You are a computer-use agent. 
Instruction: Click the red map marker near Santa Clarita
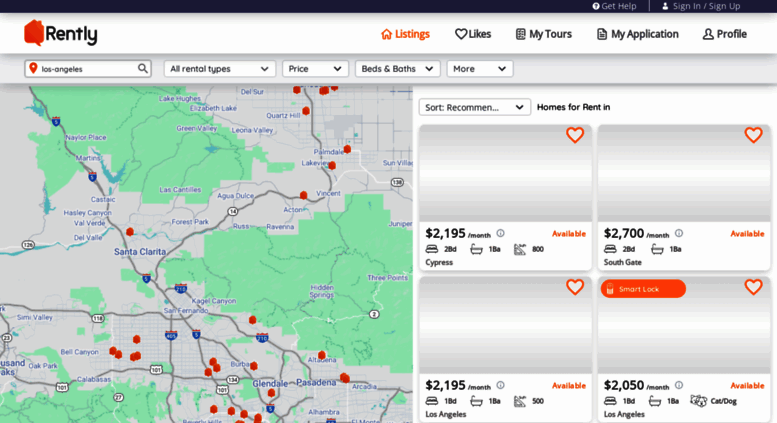pyautogui.click(x=129, y=232)
